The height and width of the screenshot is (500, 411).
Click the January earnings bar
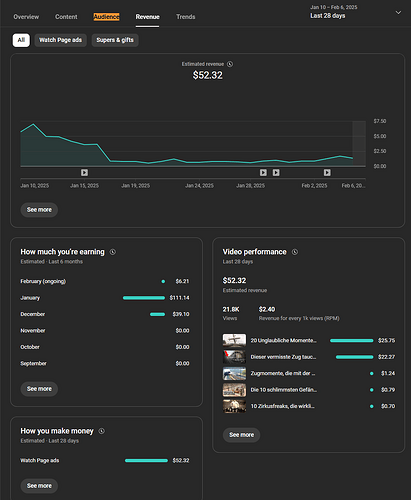(x=144, y=298)
